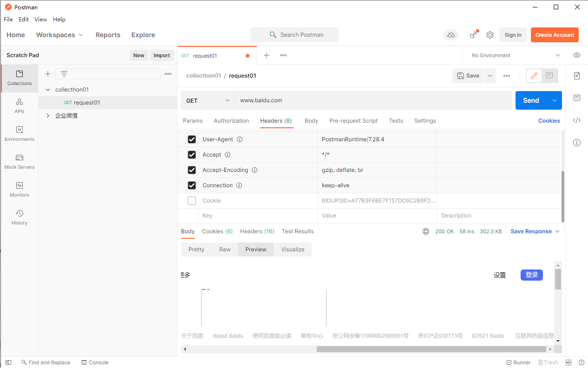Viewport: 588px width, 368px height.
Task: Open the Send button dropdown arrow
Action: coord(555,100)
